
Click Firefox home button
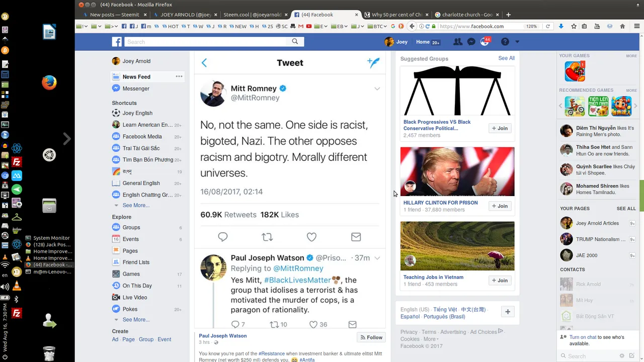point(622,26)
